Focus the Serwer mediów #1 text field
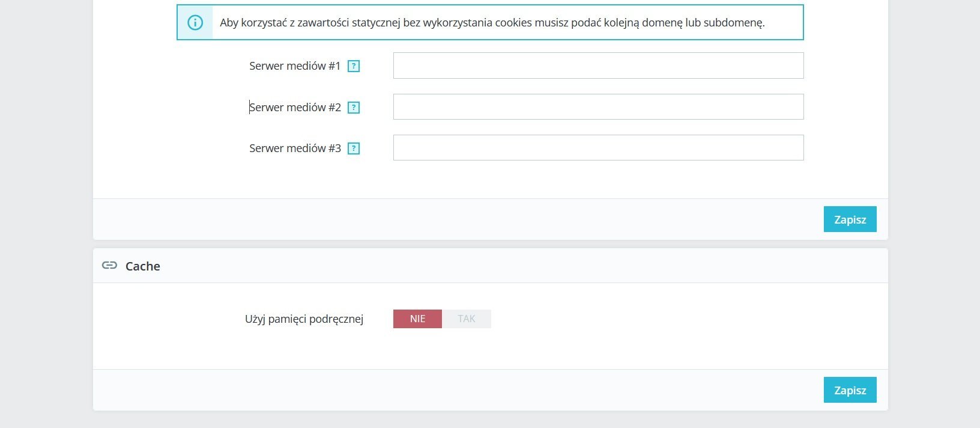The width and height of the screenshot is (980, 428). pyautogui.click(x=598, y=66)
